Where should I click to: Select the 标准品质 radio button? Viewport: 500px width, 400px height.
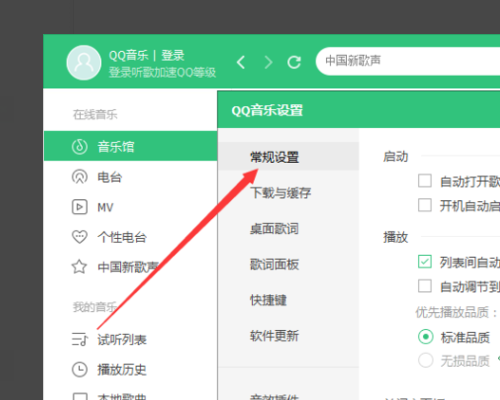click(426, 337)
